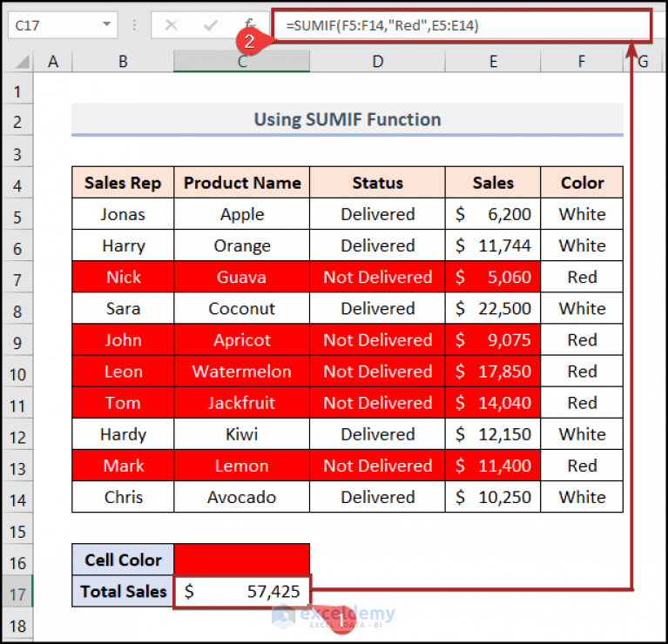Click the 'Product Name' header cell
This screenshot has height=644, width=668.
pyautogui.click(x=241, y=183)
